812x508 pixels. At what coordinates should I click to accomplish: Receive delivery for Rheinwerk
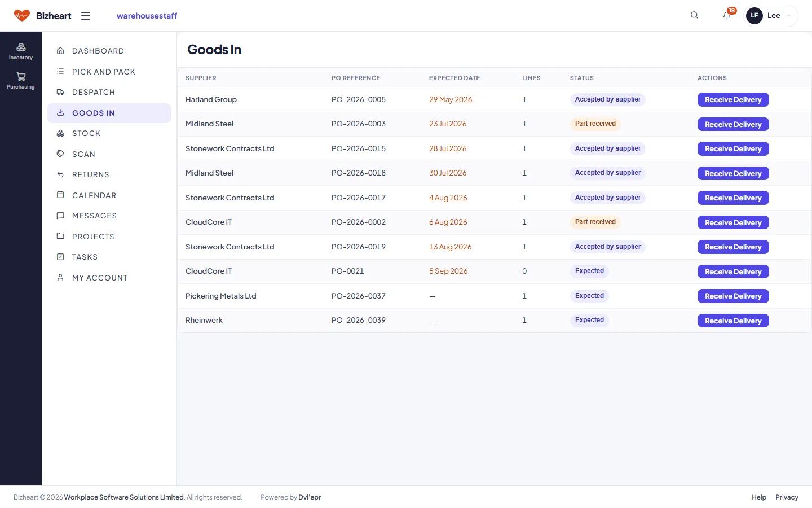[733, 321]
